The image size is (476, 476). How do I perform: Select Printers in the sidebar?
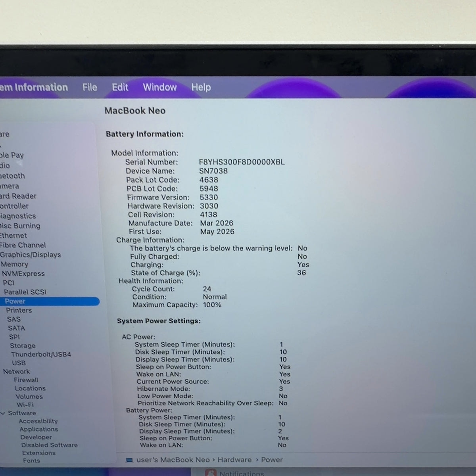[19, 310]
